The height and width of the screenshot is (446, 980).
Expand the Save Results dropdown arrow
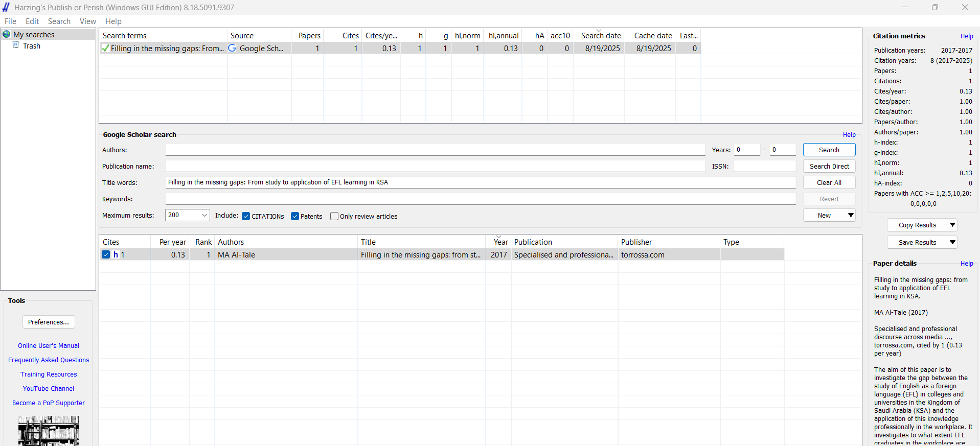[952, 242]
